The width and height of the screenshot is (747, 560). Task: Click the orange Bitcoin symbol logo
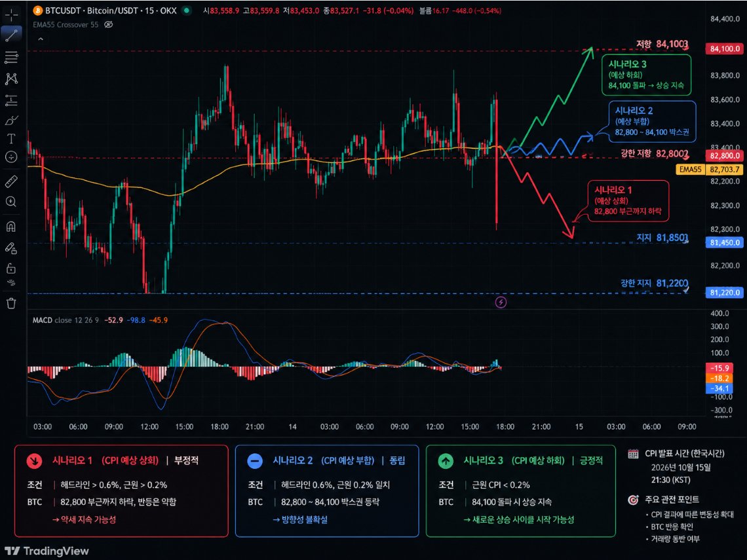pyautogui.click(x=37, y=10)
